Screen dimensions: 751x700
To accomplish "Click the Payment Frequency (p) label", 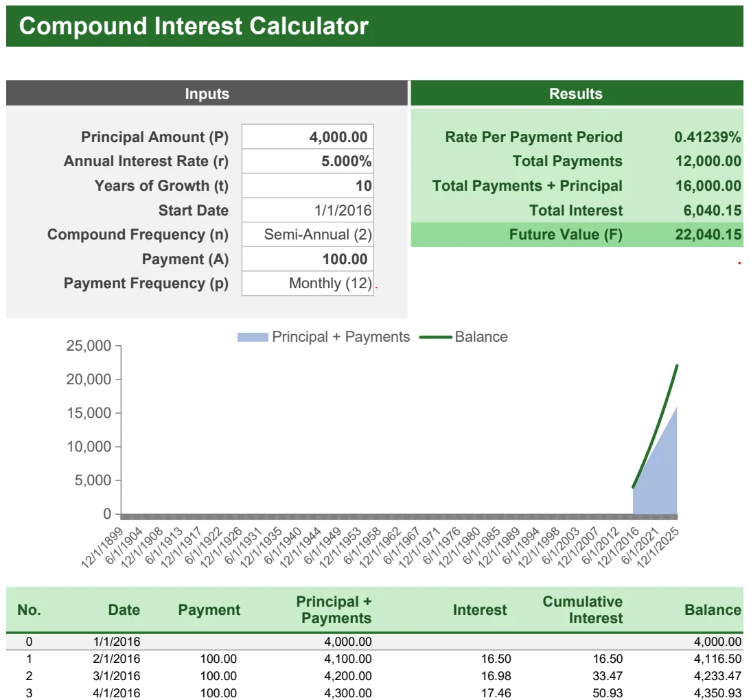I will click(x=146, y=283).
